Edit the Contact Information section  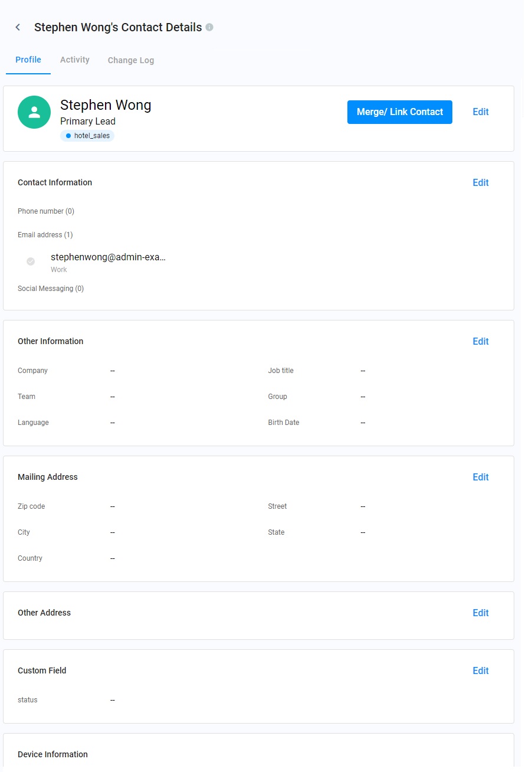(x=481, y=183)
